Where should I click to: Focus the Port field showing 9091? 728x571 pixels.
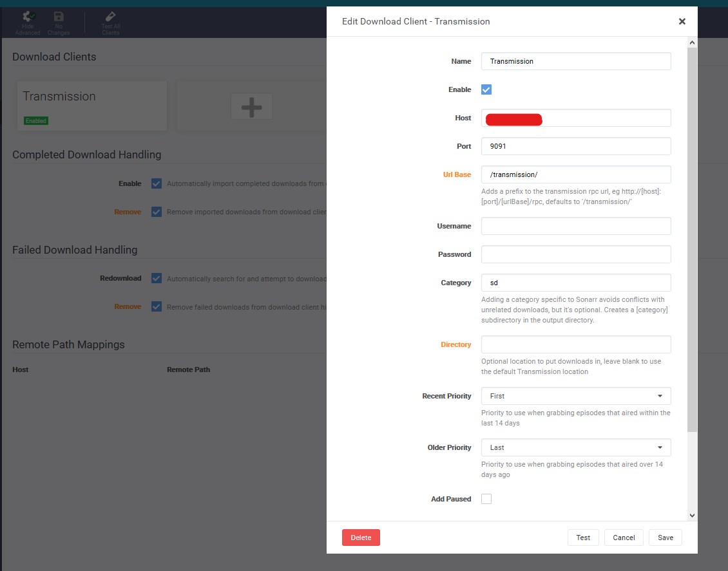[576, 146]
